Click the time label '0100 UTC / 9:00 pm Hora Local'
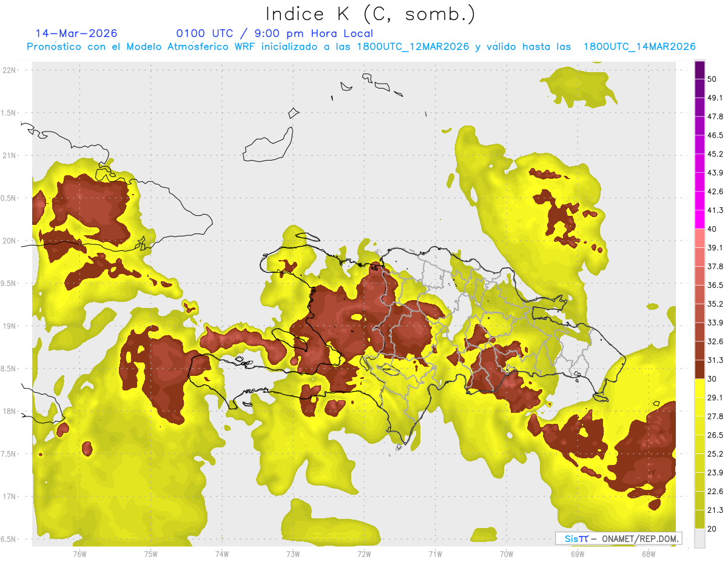The image size is (728, 562). click(x=275, y=33)
